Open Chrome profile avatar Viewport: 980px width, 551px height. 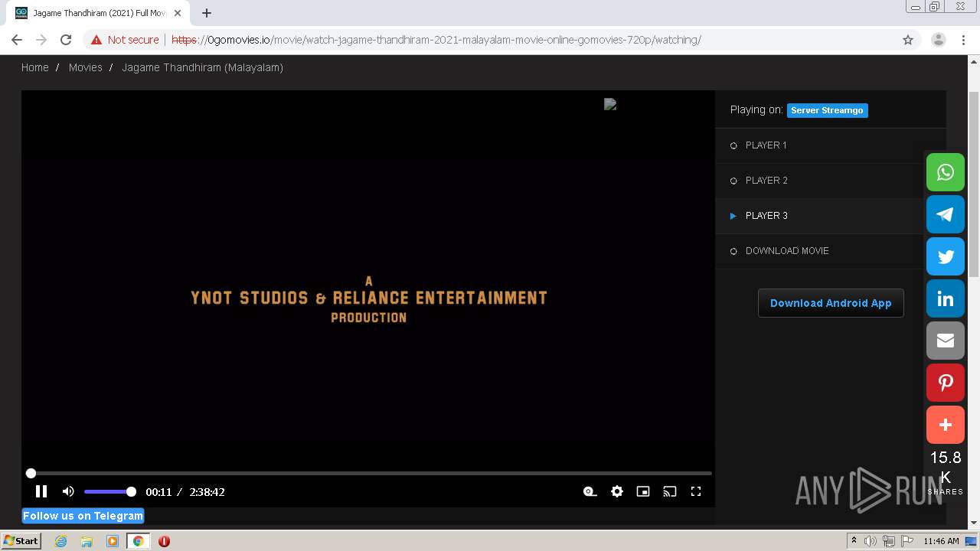pyautogui.click(x=938, y=40)
